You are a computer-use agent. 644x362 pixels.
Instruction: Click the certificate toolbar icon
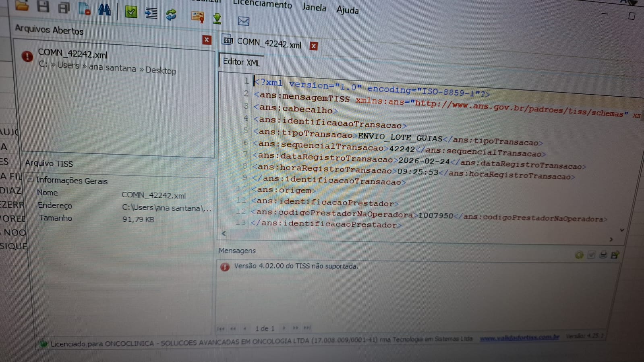tap(197, 17)
